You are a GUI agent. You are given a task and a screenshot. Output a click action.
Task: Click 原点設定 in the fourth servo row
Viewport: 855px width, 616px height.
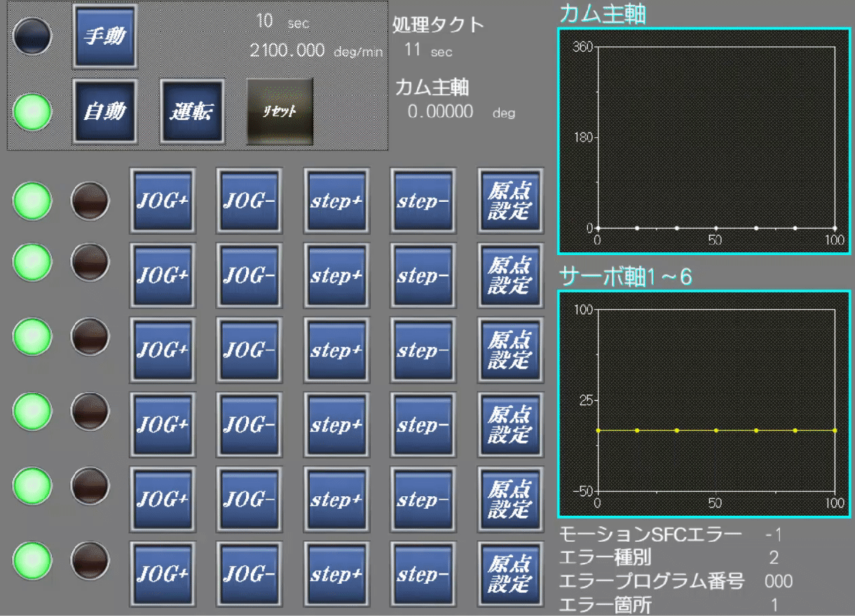tap(510, 425)
